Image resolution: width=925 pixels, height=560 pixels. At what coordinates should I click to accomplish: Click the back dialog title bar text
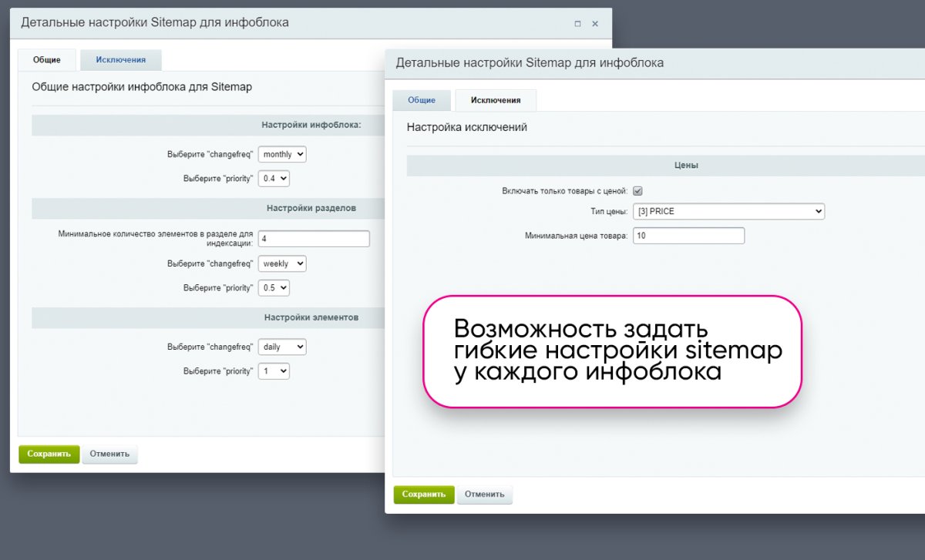coord(155,22)
